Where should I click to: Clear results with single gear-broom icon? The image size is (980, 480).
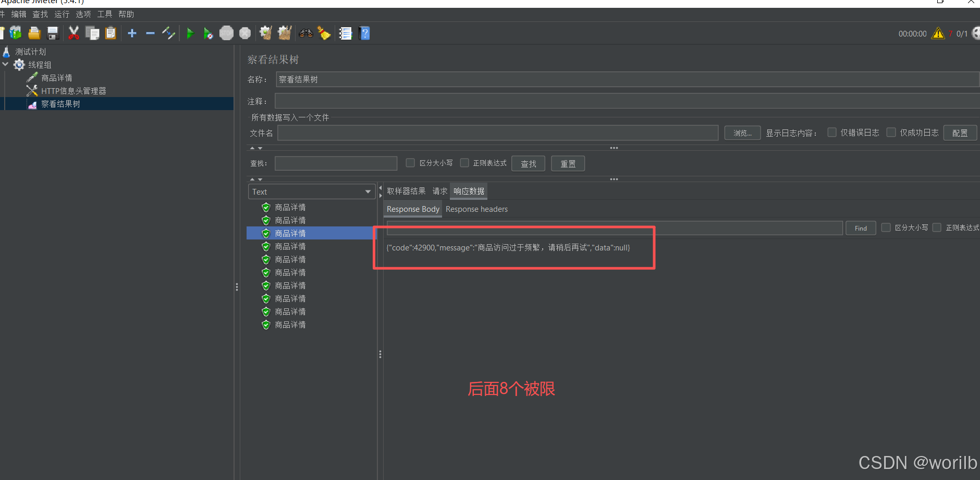tap(266, 33)
